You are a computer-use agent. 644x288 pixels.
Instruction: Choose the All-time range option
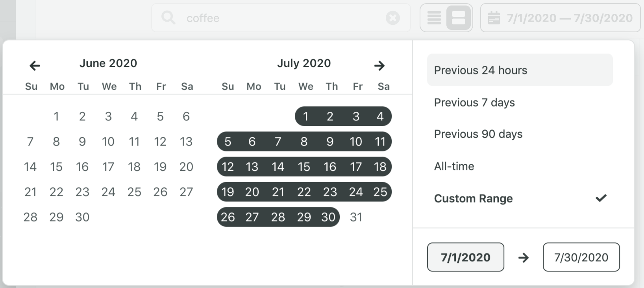tap(520, 166)
